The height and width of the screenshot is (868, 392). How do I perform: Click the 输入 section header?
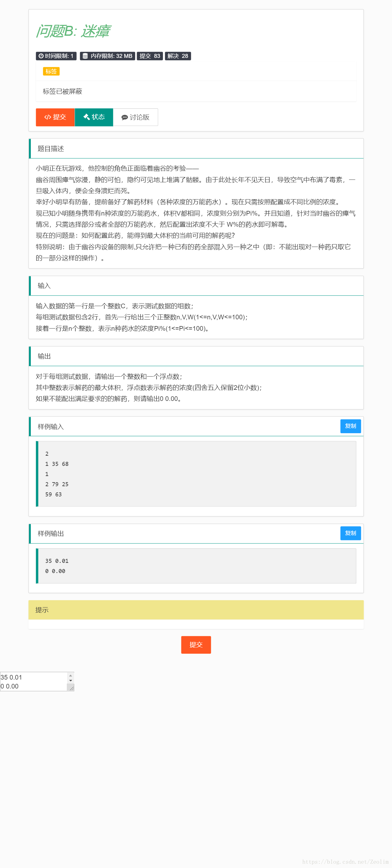[x=196, y=286]
